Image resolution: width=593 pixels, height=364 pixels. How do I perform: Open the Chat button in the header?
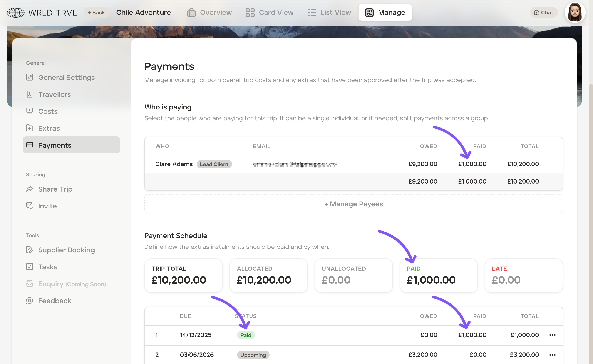click(544, 13)
